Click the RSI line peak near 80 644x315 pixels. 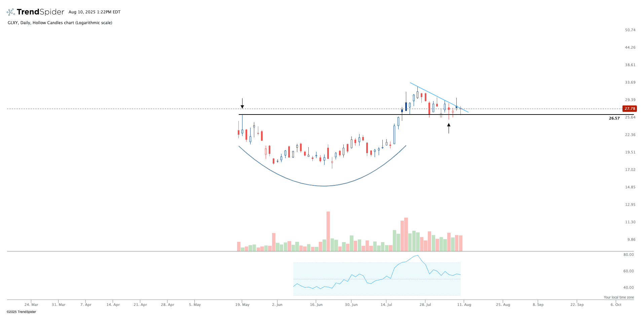pos(417,256)
